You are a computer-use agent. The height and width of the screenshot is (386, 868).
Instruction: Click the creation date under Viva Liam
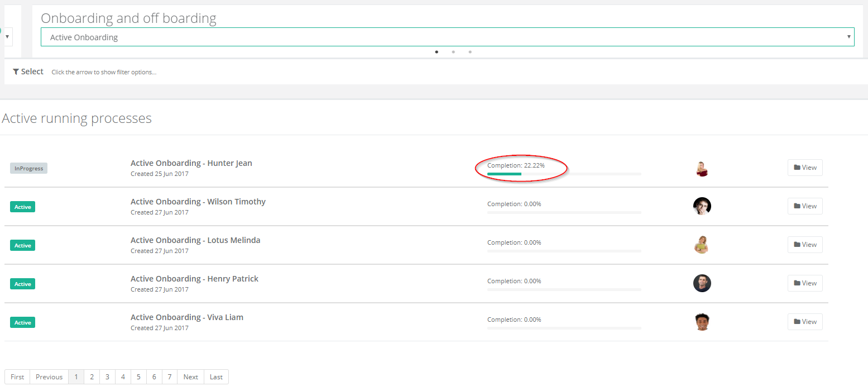(x=160, y=328)
